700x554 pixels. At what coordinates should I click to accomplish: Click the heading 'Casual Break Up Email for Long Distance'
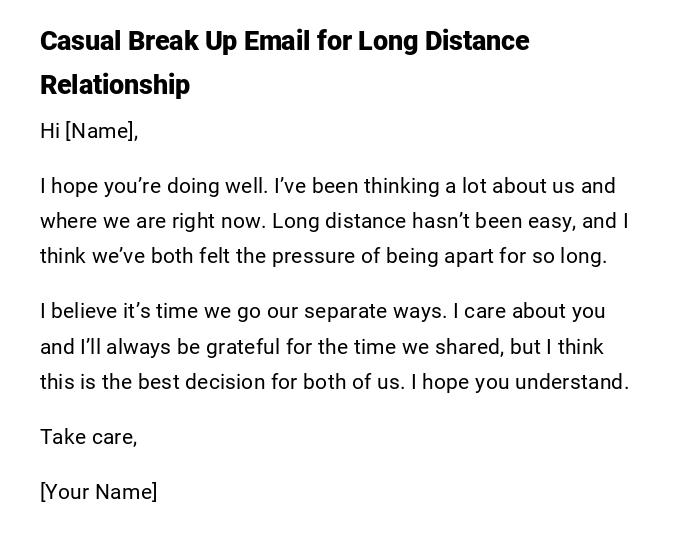(284, 41)
